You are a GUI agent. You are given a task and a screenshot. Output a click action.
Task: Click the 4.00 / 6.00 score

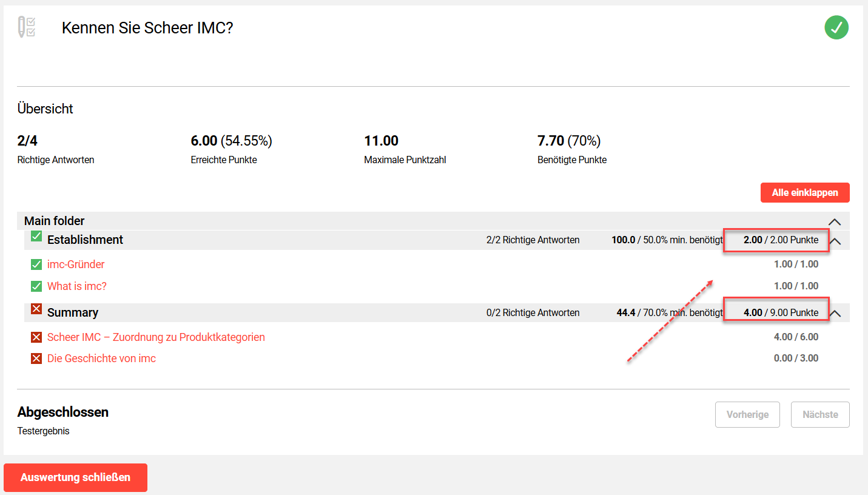tap(796, 337)
